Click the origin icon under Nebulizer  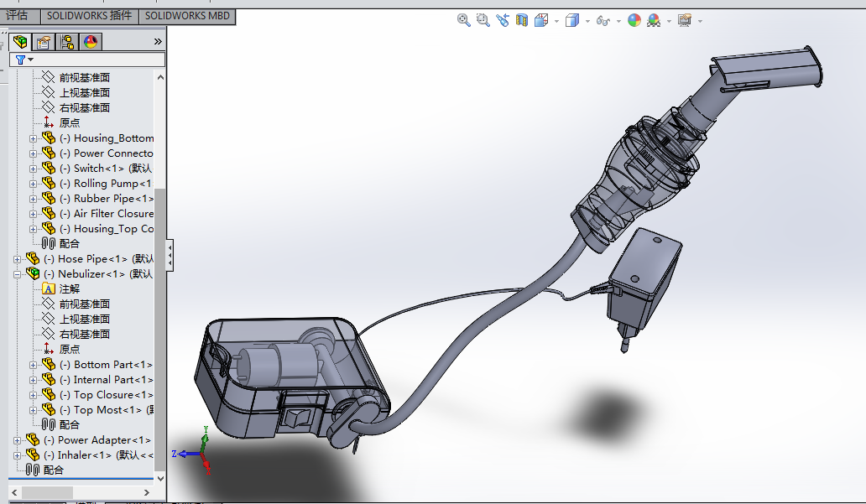point(49,349)
